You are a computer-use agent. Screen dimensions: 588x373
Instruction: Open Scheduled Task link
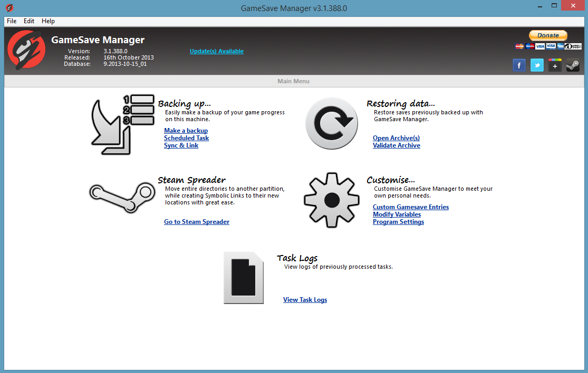pyautogui.click(x=186, y=138)
